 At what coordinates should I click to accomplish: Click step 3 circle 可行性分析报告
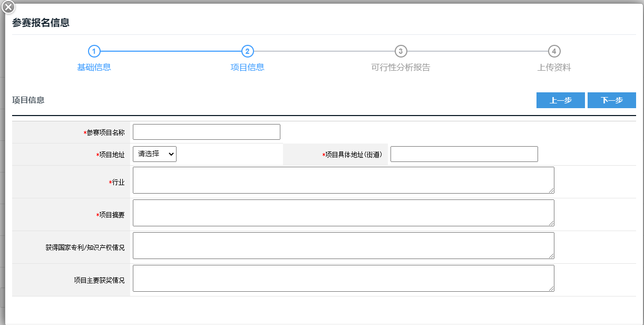[401, 51]
